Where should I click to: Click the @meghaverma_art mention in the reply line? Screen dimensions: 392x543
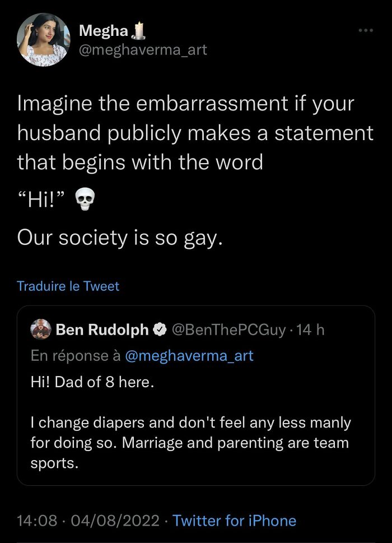tap(189, 355)
